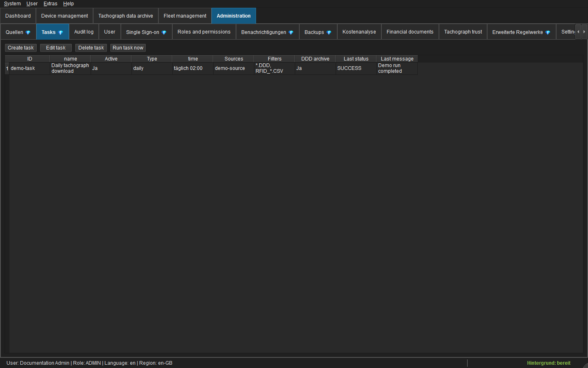Click the 'daily' type cell
This screenshot has width=588, height=368.
tap(152, 68)
